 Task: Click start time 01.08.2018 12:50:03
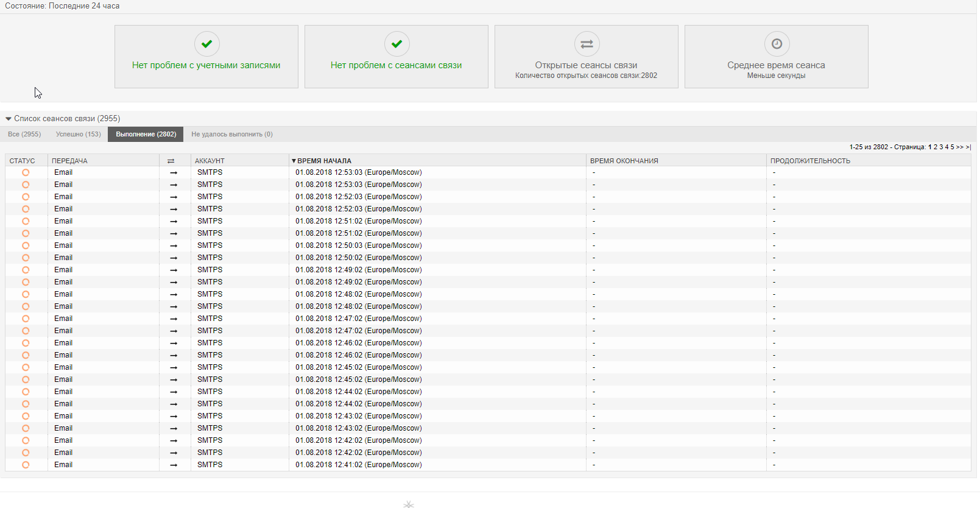pyautogui.click(x=359, y=245)
